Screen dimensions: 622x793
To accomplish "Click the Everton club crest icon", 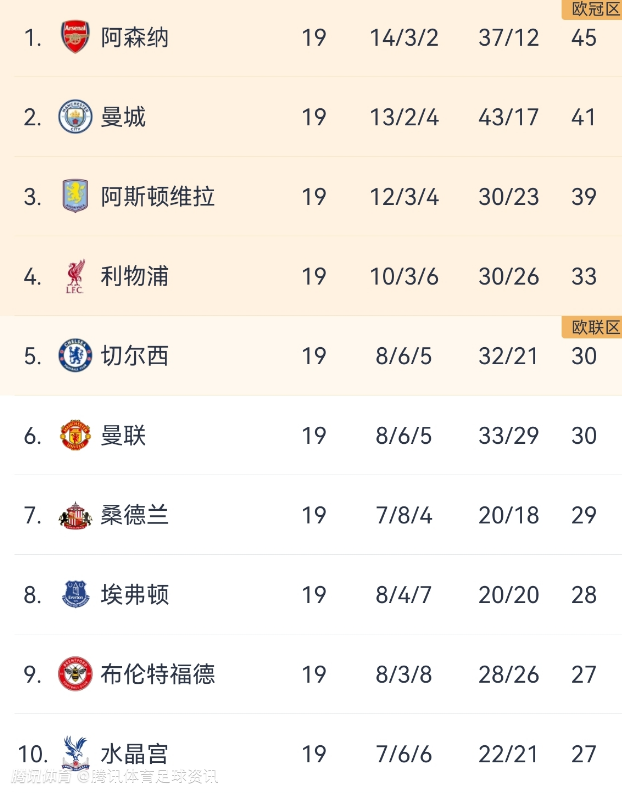I will (x=75, y=594).
